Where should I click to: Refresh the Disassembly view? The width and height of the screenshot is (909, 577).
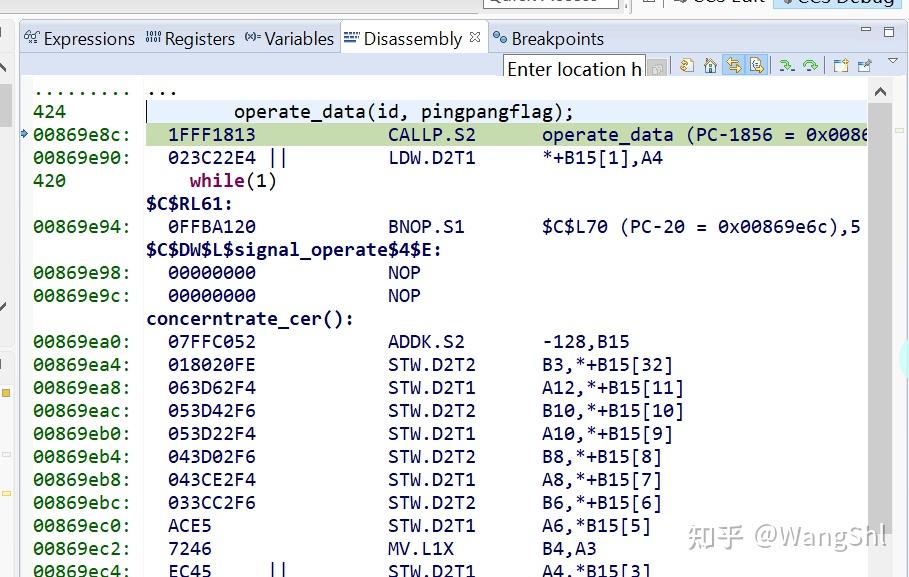pos(686,66)
